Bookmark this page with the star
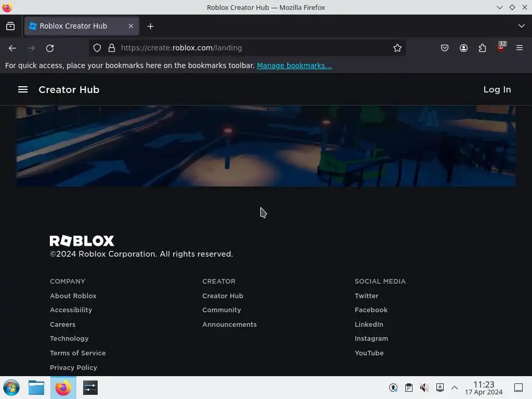532x399 pixels. [397, 48]
